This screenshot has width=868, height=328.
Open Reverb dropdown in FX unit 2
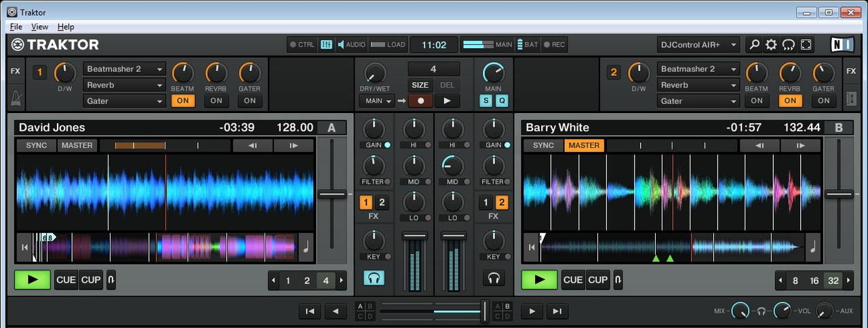(x=698, y=85)
